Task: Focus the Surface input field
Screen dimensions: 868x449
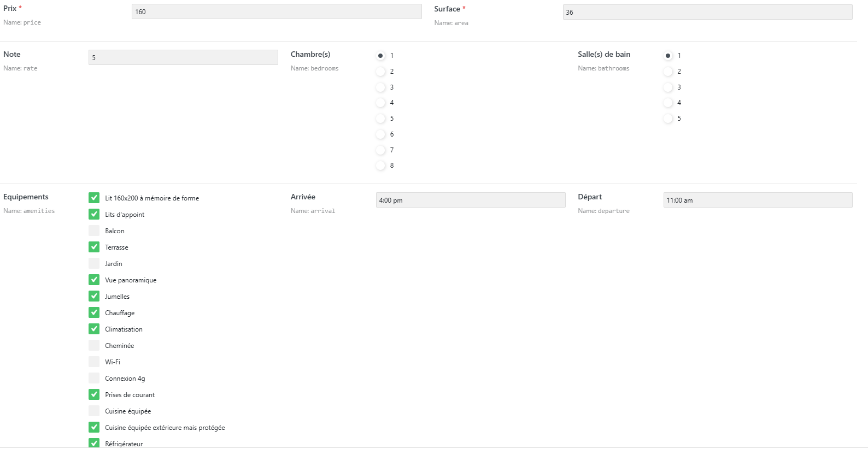Action: [707, 12]
